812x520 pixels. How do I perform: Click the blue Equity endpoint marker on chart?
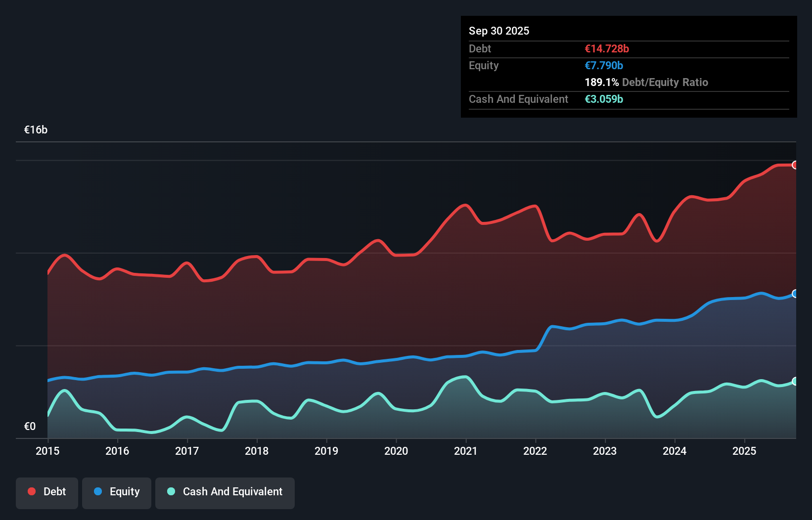click(795, 294)
